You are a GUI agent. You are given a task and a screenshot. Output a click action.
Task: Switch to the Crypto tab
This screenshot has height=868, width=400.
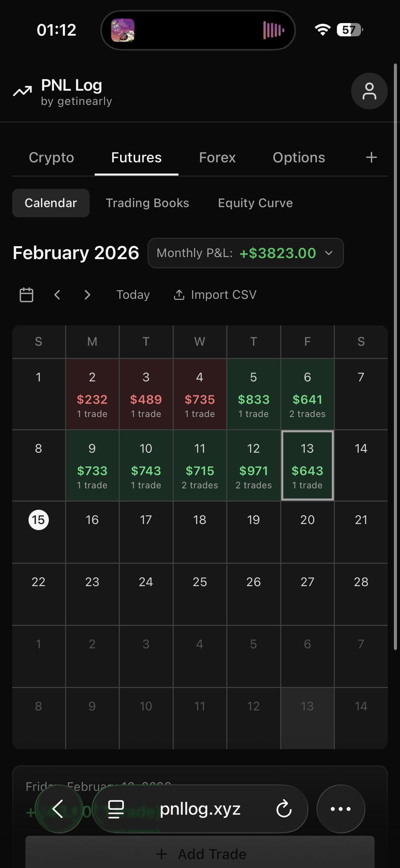click(x=51, y=158)
